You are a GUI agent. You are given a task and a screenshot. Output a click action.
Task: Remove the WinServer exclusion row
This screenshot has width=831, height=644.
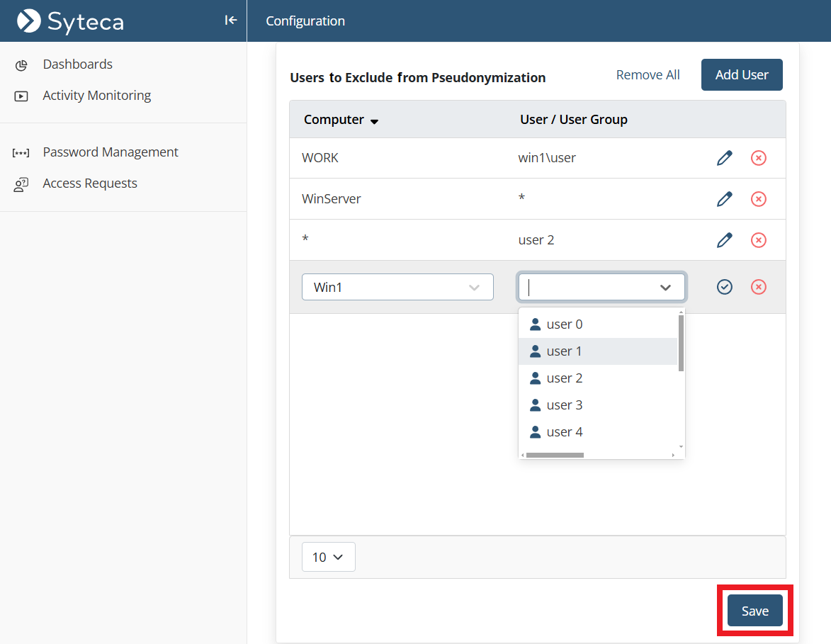pos(758,199)
